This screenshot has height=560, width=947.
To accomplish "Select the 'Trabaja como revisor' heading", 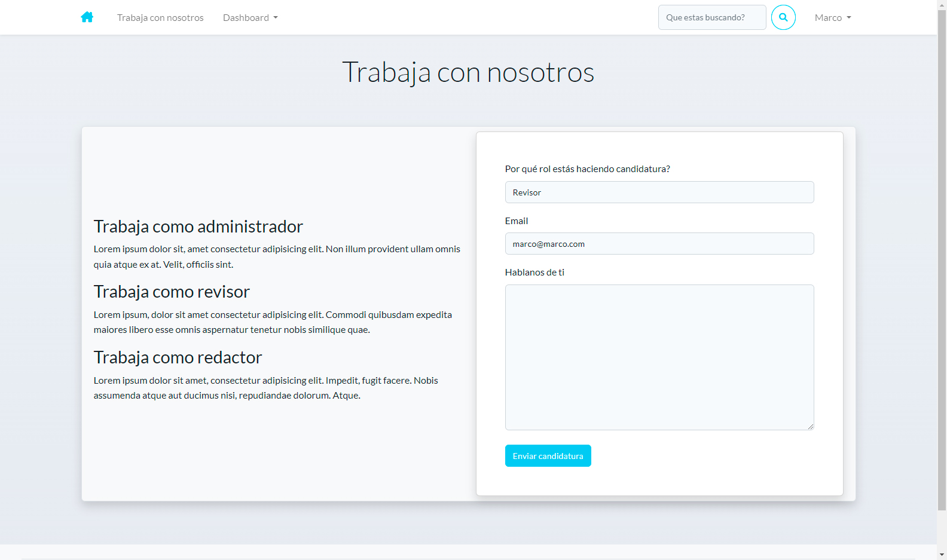I will pyautogui.click(x=172, y=292).
